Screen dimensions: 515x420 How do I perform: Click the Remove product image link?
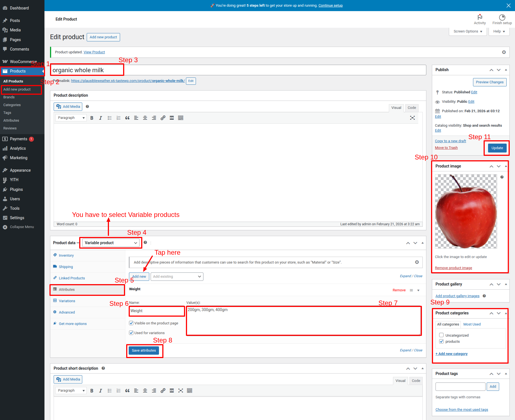click(453, 268)
